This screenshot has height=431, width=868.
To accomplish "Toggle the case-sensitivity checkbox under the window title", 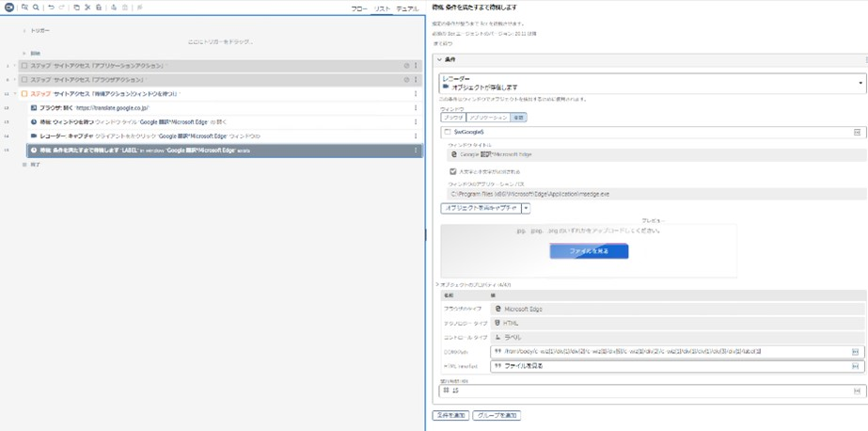I will (x=453, y=172).
